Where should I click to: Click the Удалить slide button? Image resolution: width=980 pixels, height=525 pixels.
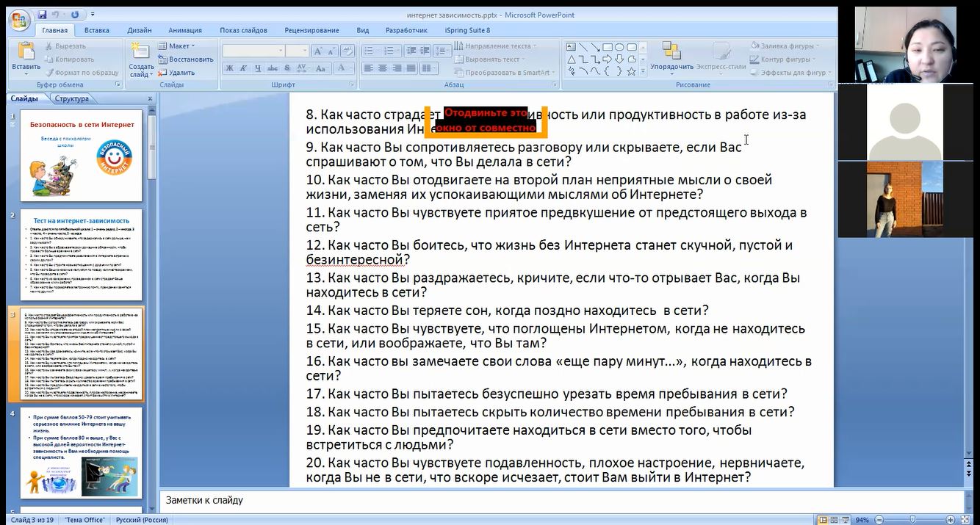point(176,73)
